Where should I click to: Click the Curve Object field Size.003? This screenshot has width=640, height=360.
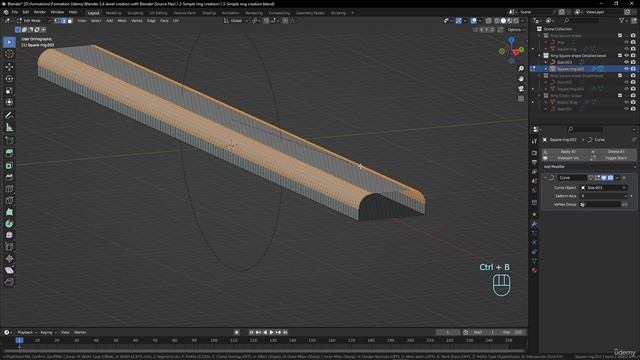[x=604, y=188]
